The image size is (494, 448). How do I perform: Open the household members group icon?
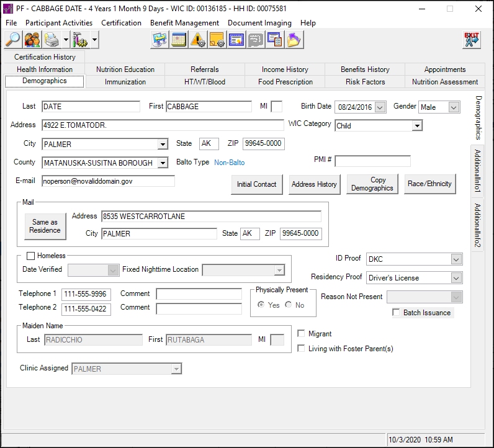(32, 40)
